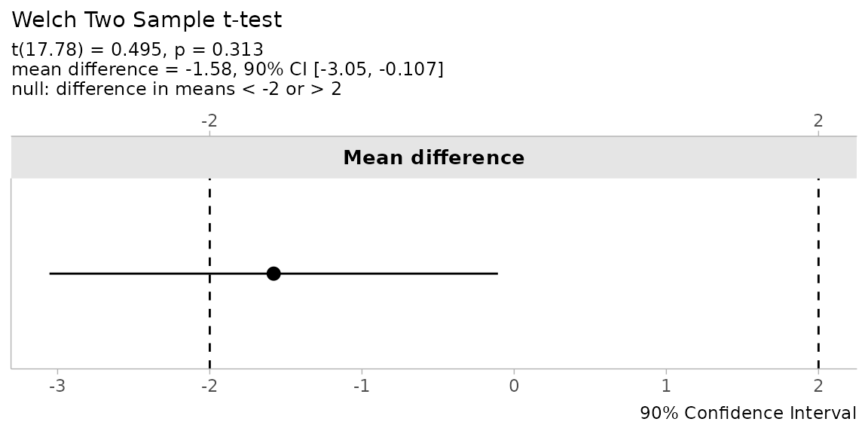The image size is (868, 434).
Task: Select the "Mean difference" facet strip label
Action: [433, 158]
